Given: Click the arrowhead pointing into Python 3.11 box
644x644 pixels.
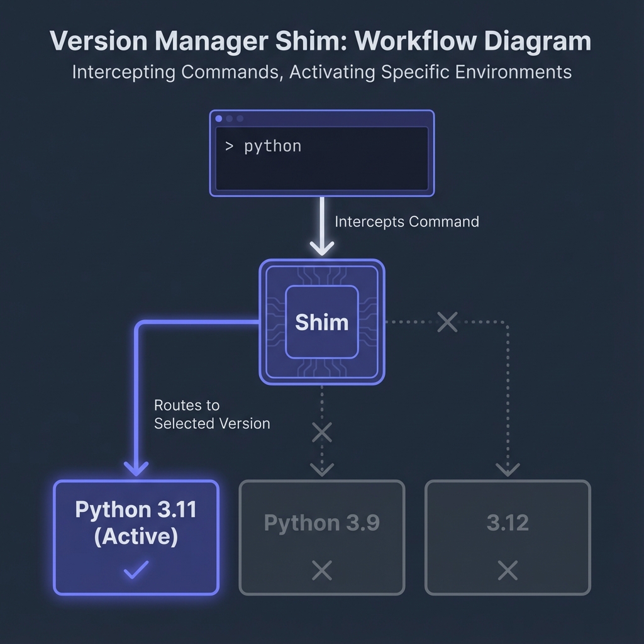Looking at the screenshot, I should point(136,468).
